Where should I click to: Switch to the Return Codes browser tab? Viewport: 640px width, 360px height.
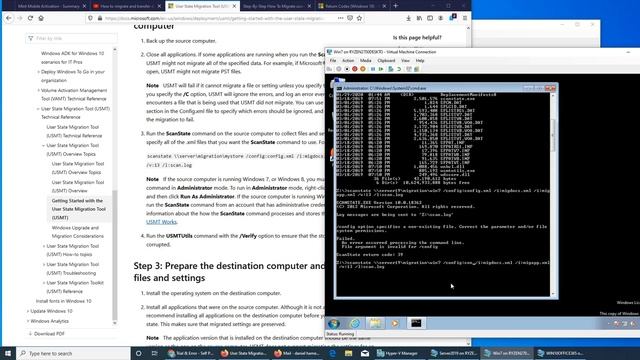351,6
